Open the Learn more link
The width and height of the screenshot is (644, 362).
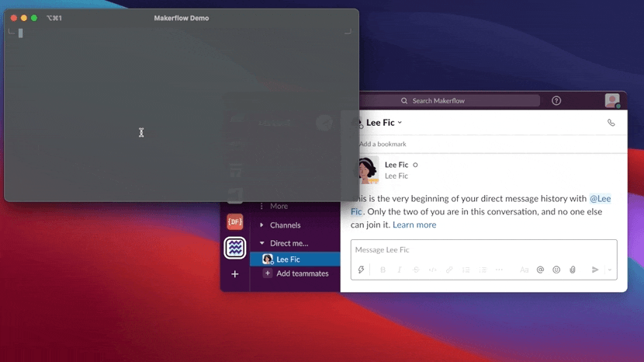click(414, 225)
